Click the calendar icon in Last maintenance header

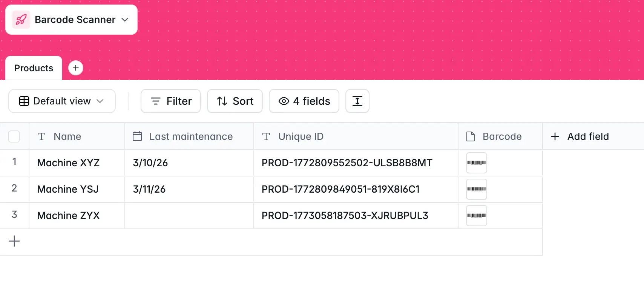(137, 136)
